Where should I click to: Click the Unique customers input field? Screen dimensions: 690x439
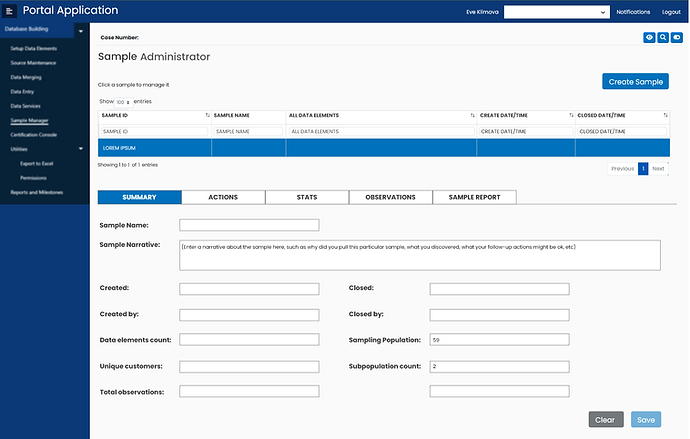[x=249, y=367]
